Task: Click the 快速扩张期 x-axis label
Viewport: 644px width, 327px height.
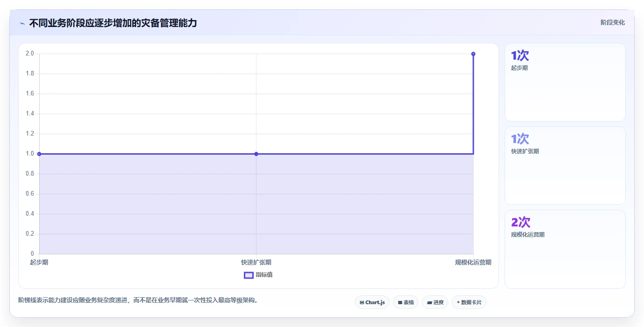Action: pyautogui.click(x=256, y=262)
